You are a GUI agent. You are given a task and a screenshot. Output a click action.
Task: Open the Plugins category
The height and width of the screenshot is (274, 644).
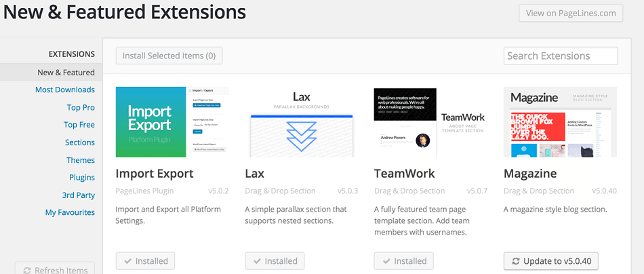(x=82, y=178)
